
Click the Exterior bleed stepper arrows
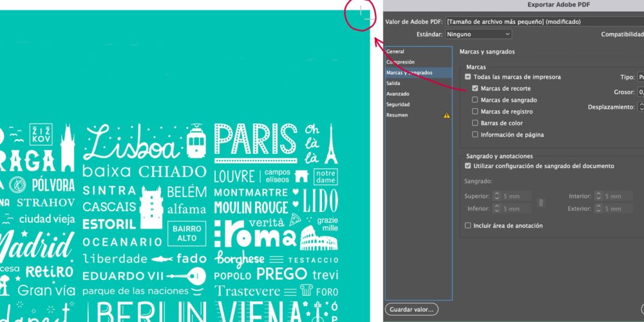[x=598, y=209]
